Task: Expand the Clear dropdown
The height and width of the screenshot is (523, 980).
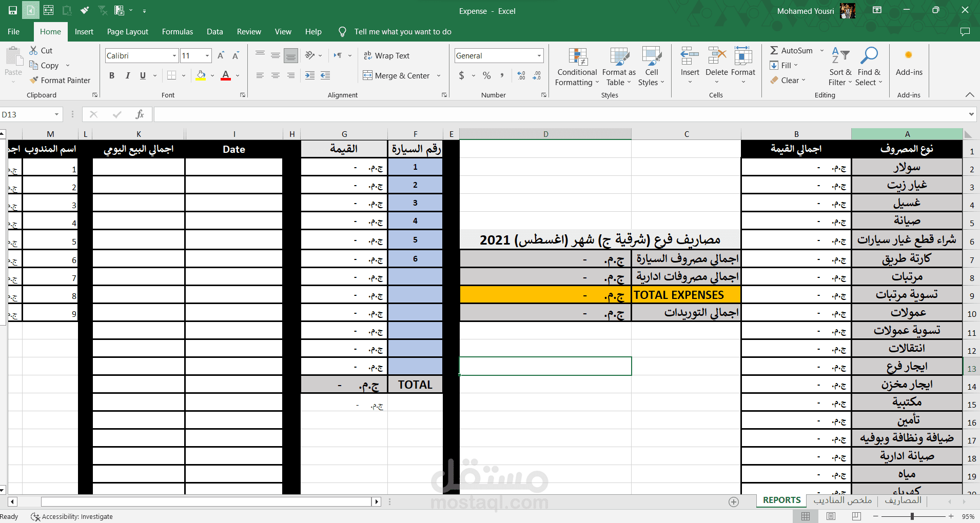Action: 803,80
